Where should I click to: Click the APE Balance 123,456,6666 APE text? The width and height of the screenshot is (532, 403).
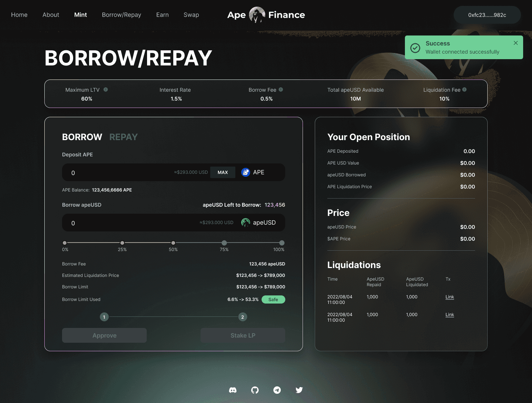[x=112, y=190]
